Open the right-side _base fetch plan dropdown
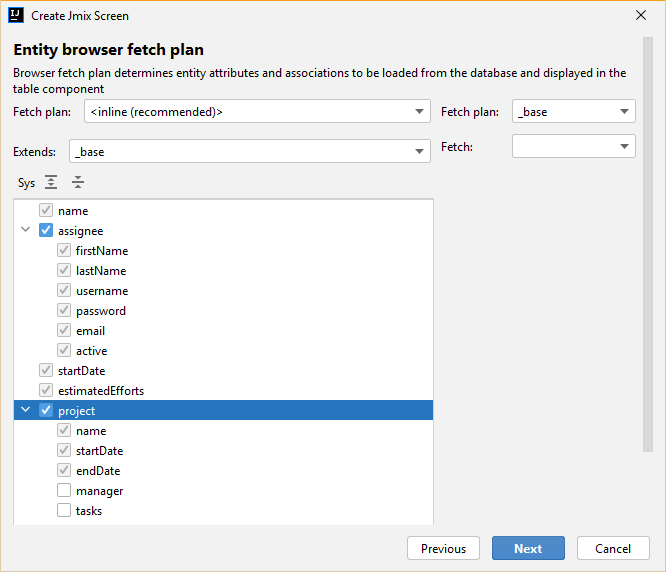This screenshot has width=666, height=572. click(x=573, y=111)
